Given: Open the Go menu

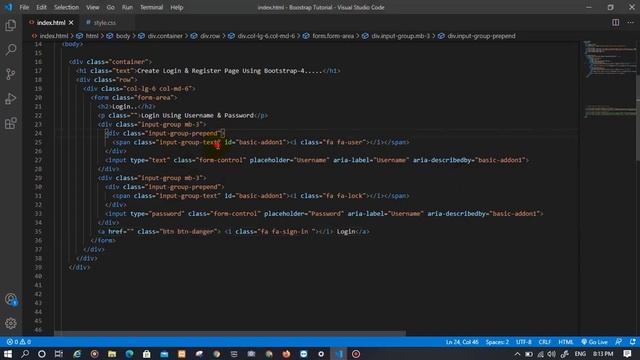Looking at the screenshot, I should [x=111, y=7].
